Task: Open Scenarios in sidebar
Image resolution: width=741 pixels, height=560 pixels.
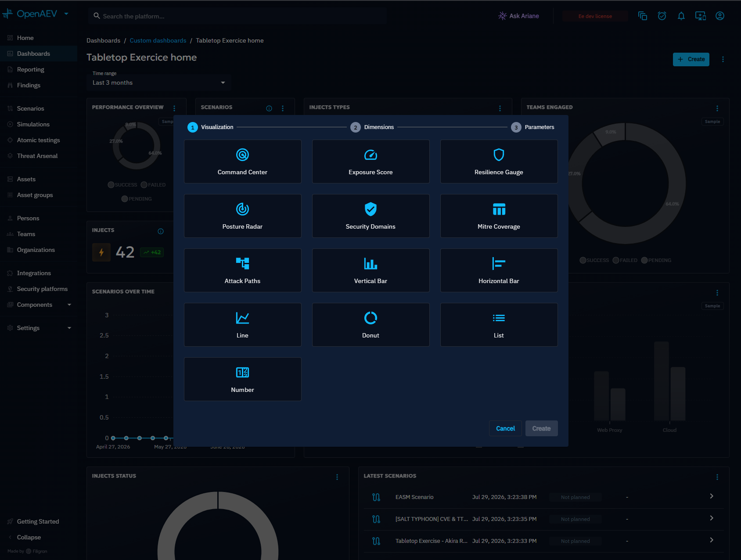Action: coord(38,108)
